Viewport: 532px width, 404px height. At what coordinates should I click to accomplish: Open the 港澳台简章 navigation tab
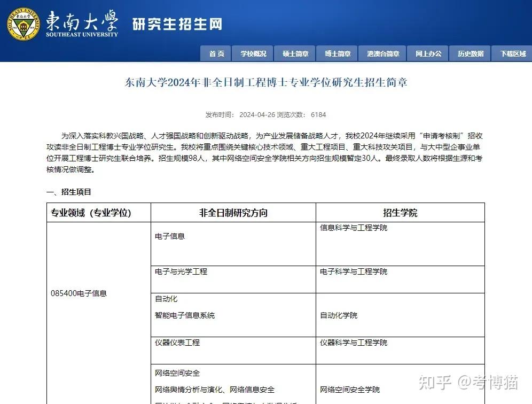(x=382, y=53)
